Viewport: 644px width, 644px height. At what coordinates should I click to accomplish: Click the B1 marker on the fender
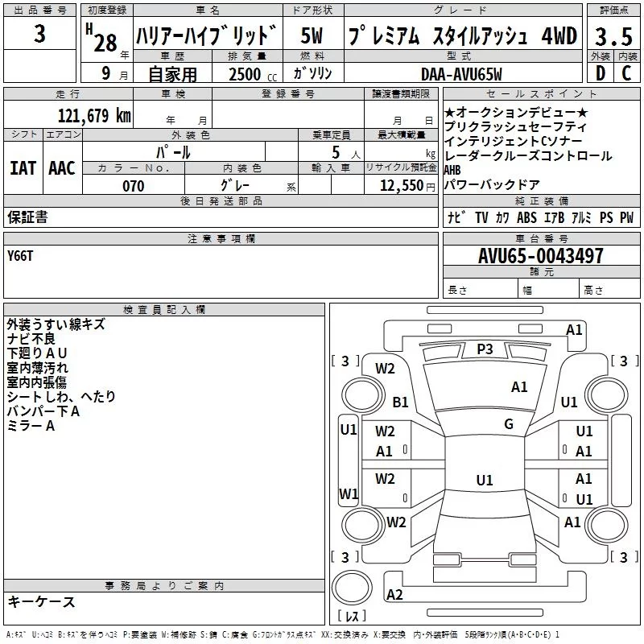tap(400, 402)
